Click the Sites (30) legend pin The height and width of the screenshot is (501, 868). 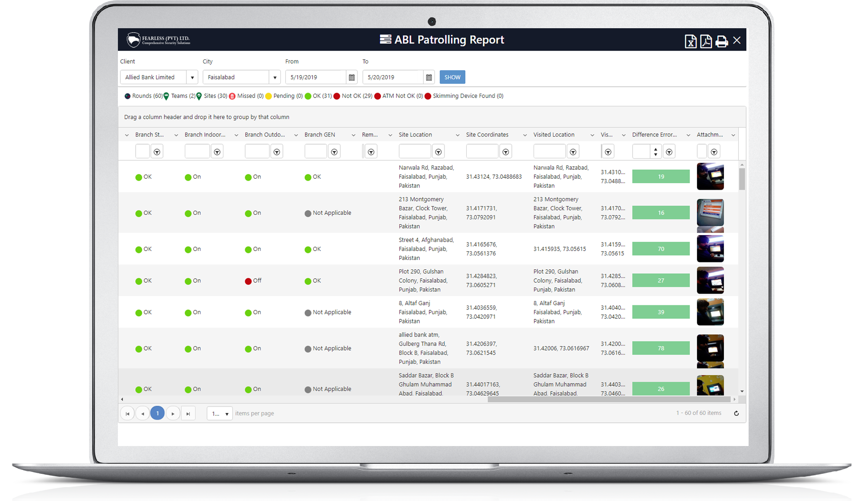click(x=199, y=96)
